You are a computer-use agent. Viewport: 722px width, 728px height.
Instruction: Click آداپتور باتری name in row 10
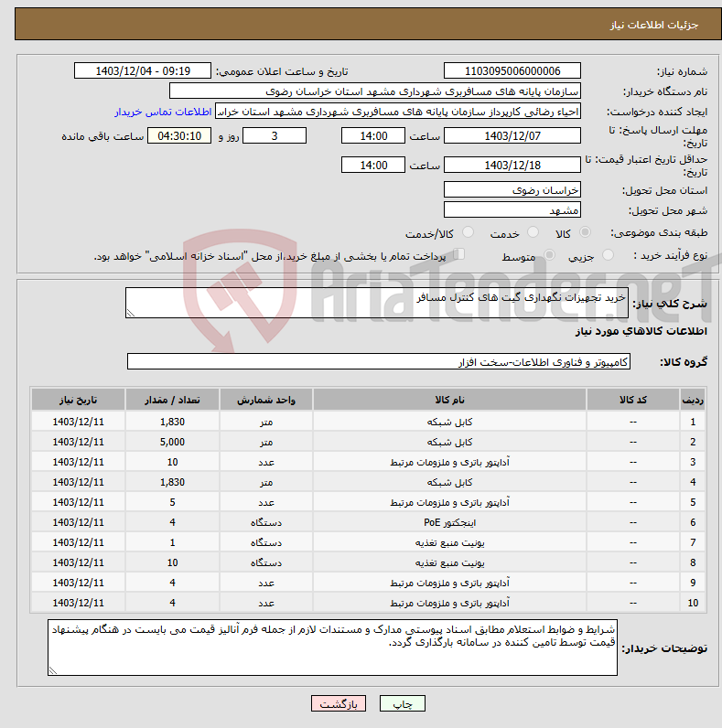pos(449,603)
